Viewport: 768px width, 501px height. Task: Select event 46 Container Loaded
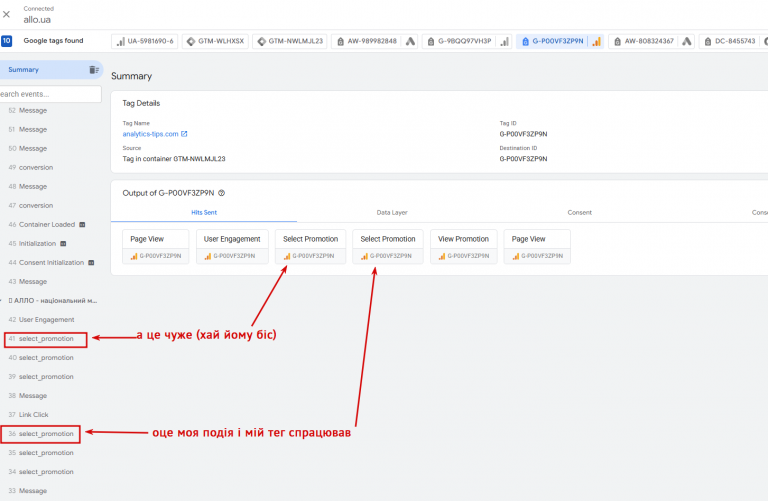(x=42, y=225)
